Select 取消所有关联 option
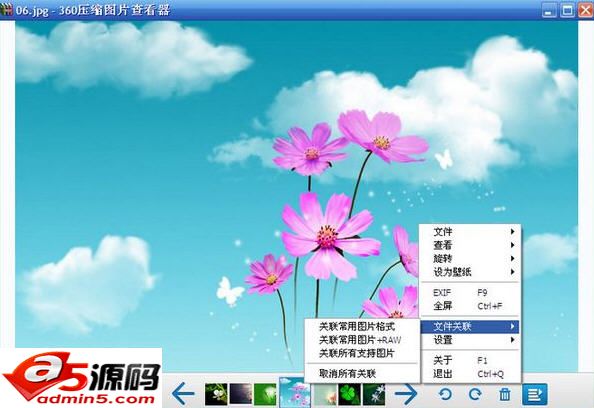This screenshot has height=408, width=594. pyautogui.click(x=362, y=374)
